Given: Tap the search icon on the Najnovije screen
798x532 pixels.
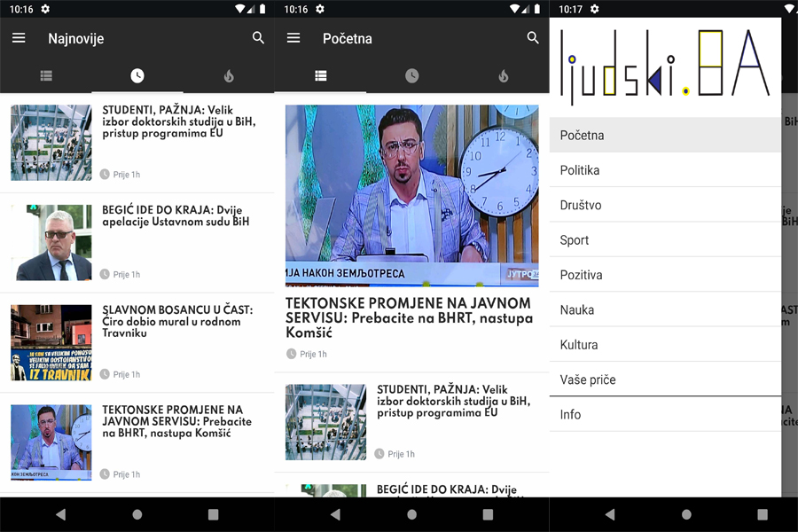Looking at the screenshot, I should tap(258, 37).
